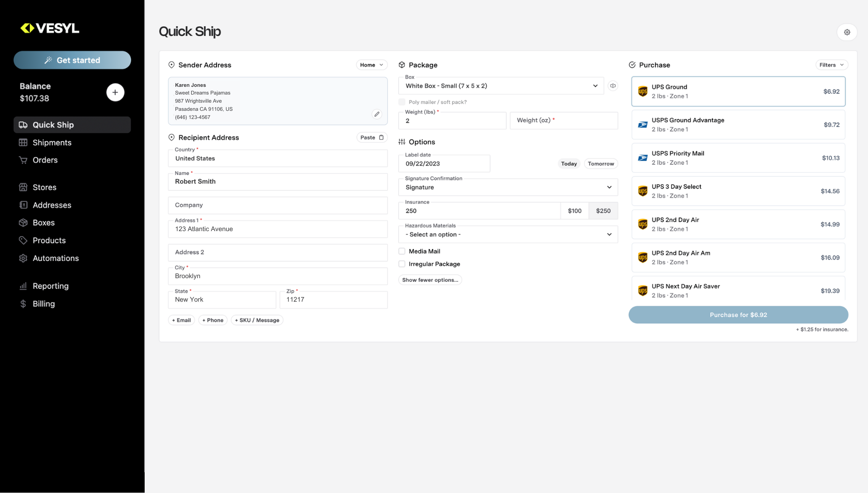
Task: Click the Purchase for $6.92 button
Action: point(738,315)
